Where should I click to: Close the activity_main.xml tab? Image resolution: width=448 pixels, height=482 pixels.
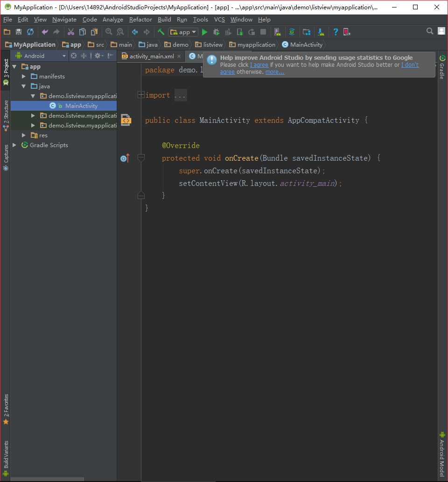point(179,56)
